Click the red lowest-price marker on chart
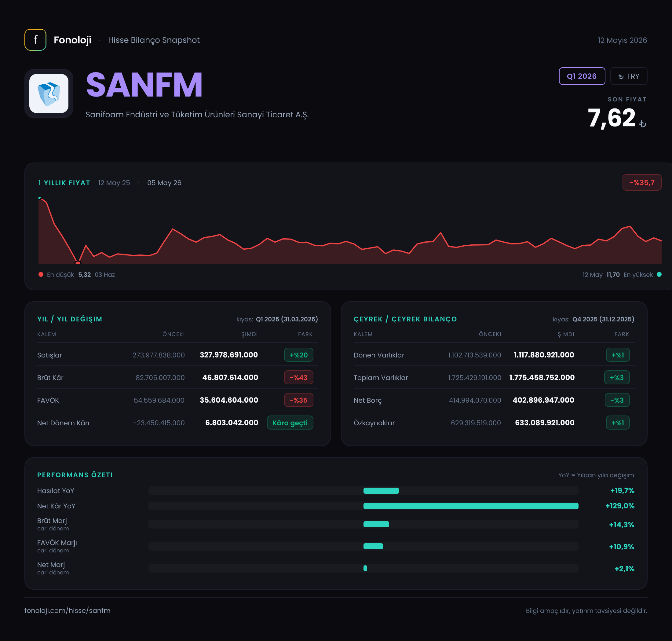Image resolution: width=672 pixels, height=641 pixels. (x=78, y=263)
